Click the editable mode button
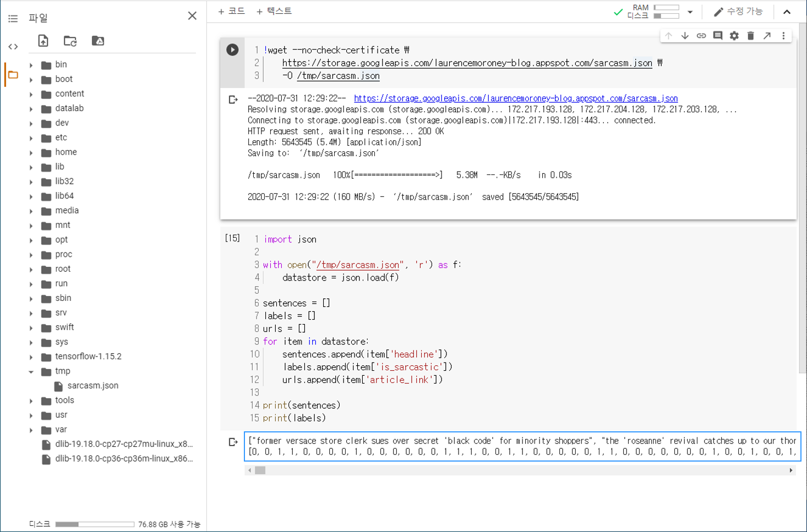 738,12
